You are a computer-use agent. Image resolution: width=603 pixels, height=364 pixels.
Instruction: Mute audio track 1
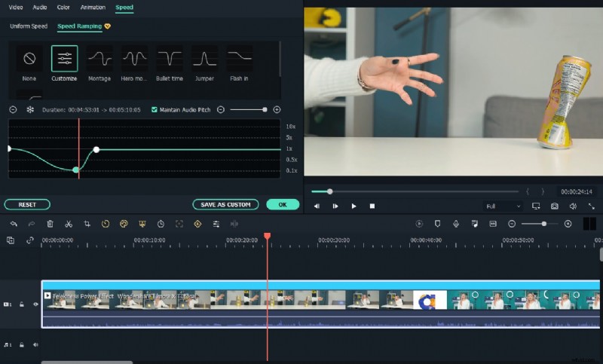[x=35, y=345]
